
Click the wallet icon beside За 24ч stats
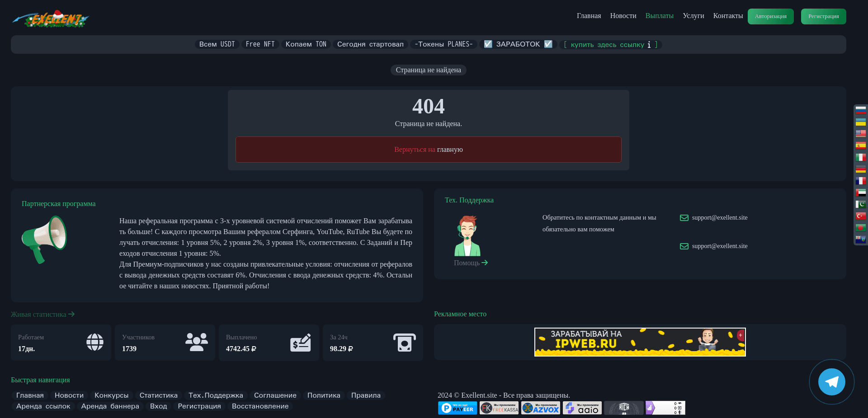pyautogui.click(x=405, y=343)
